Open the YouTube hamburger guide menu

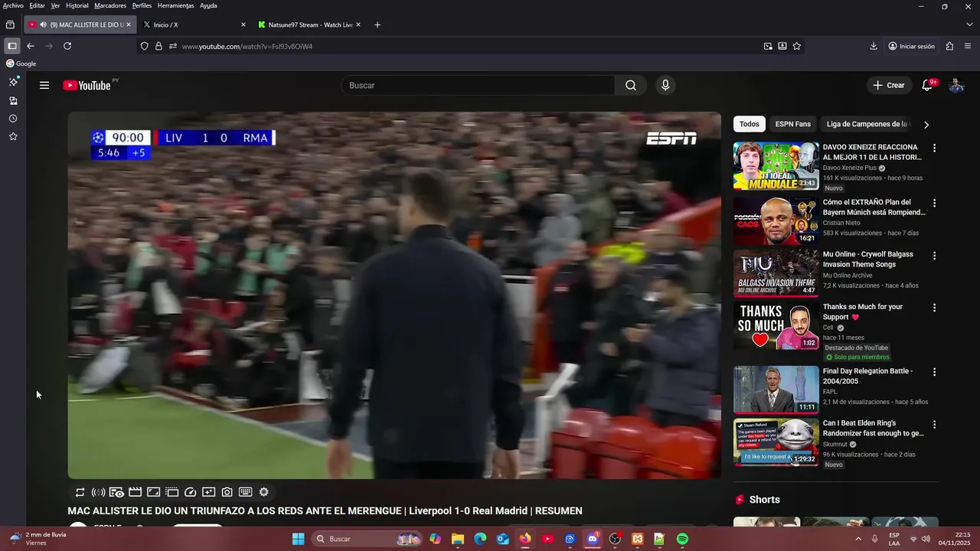click(x=44, y=85)
